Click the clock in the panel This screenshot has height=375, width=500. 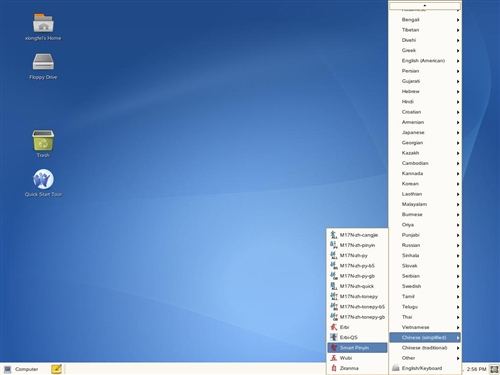click(476, 369)
